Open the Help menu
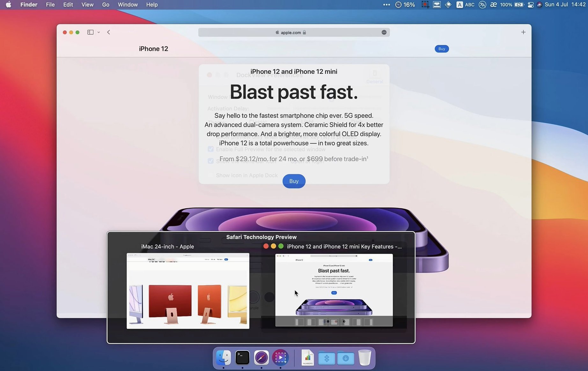588x371 pixels. [x=152, y=4]
